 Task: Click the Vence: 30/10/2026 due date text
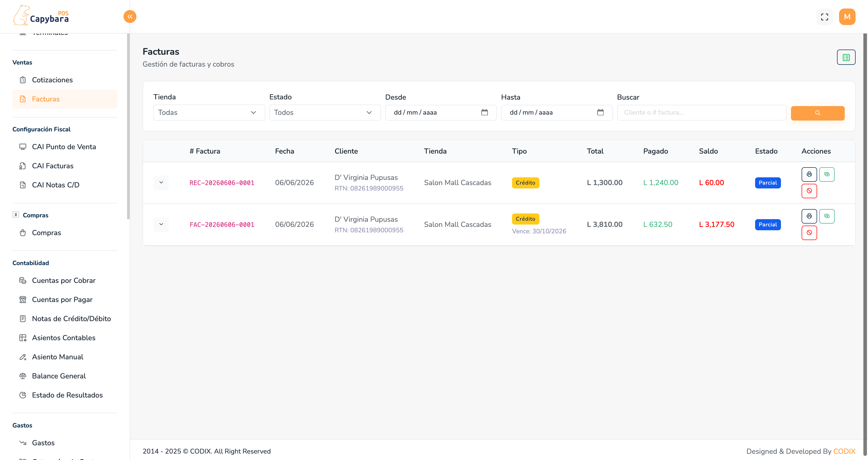[x=539, y=231]
